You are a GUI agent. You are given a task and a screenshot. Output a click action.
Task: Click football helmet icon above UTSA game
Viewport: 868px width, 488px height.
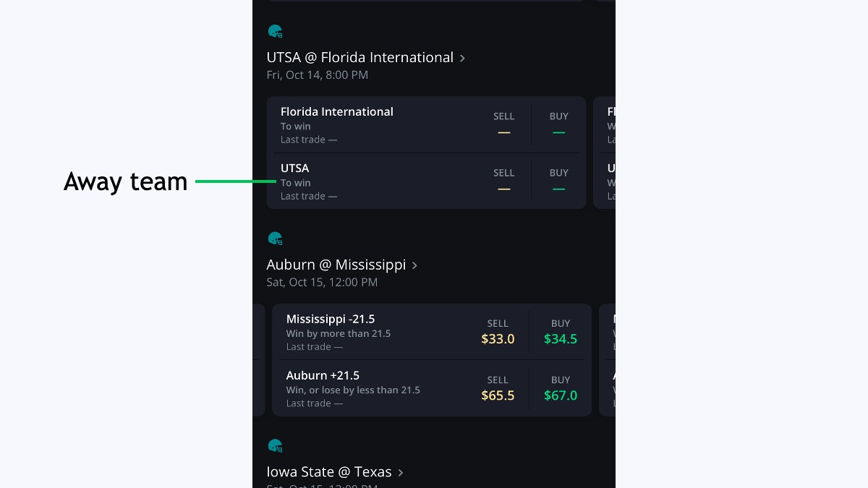point(275,32)
